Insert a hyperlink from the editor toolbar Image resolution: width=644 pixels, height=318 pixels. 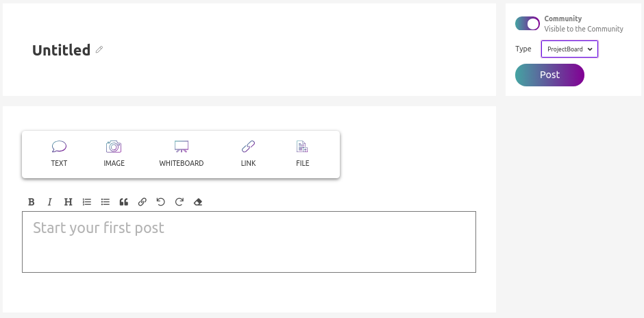(x=142, y=201)
